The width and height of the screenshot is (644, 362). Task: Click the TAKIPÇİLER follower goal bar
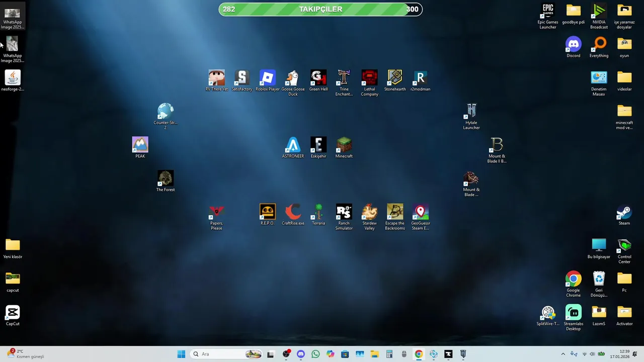click(x=320, y=9)
